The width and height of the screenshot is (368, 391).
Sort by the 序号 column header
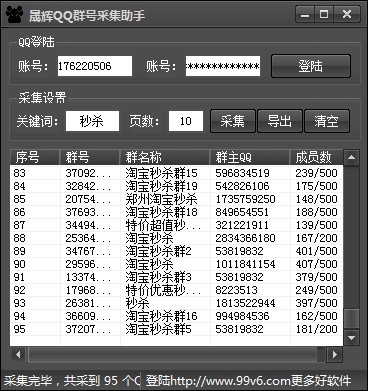tap(35, 157)
